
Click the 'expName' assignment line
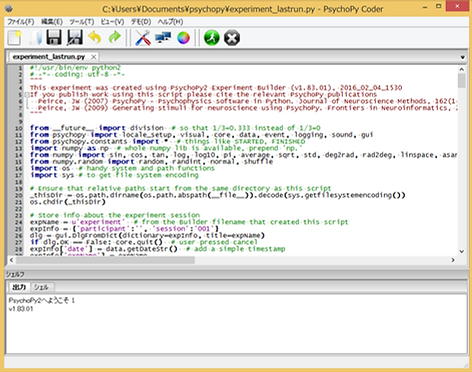(189, 222)
